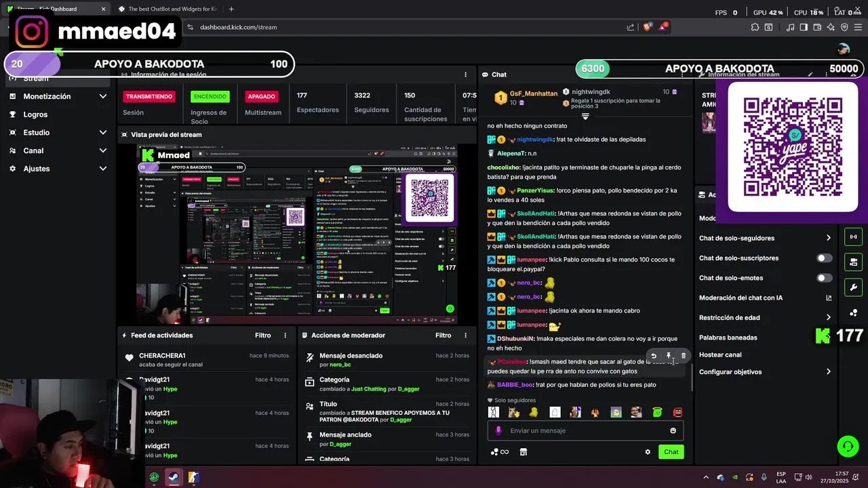Switch to The best ChatBot and Widgets tab
The width and height of the screenshot is (868, 488).
tap(167, 9)
